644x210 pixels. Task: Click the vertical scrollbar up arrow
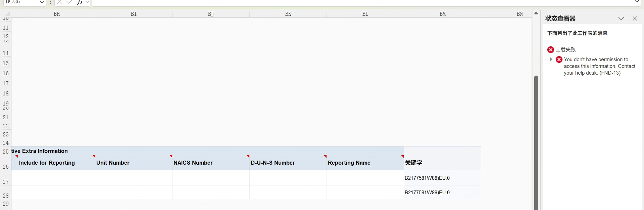(536, 13)
